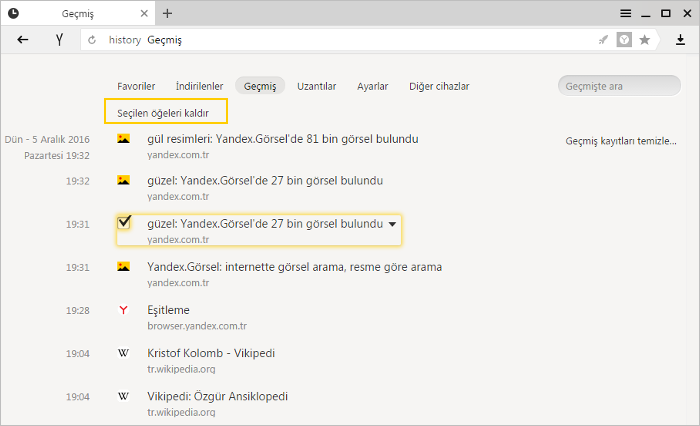Go back with the left arrow button

[22, 40]
